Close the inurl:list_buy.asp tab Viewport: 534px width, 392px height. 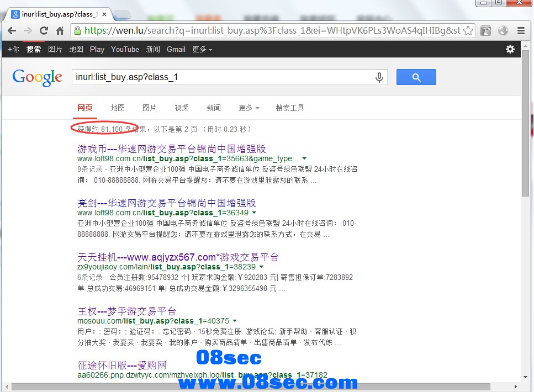click(x=104, y=14)
